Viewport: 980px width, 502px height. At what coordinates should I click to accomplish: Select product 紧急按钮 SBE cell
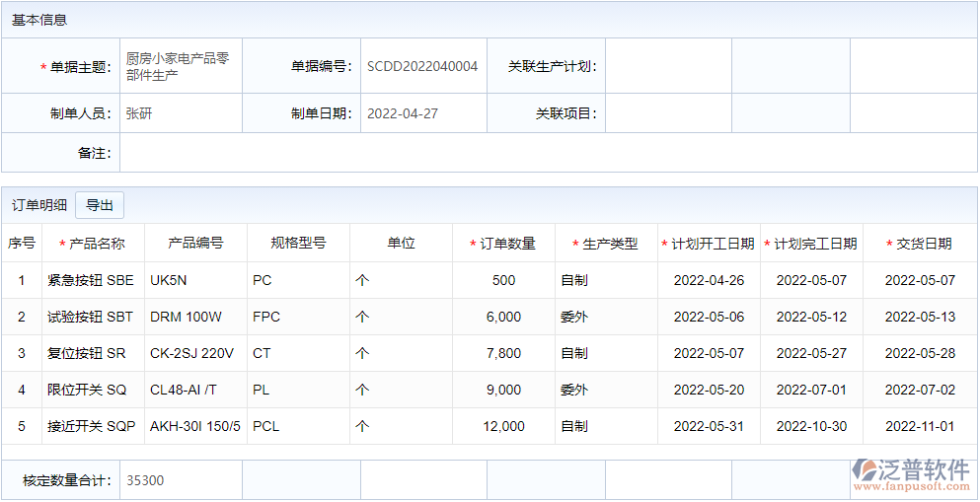point(93,280)
